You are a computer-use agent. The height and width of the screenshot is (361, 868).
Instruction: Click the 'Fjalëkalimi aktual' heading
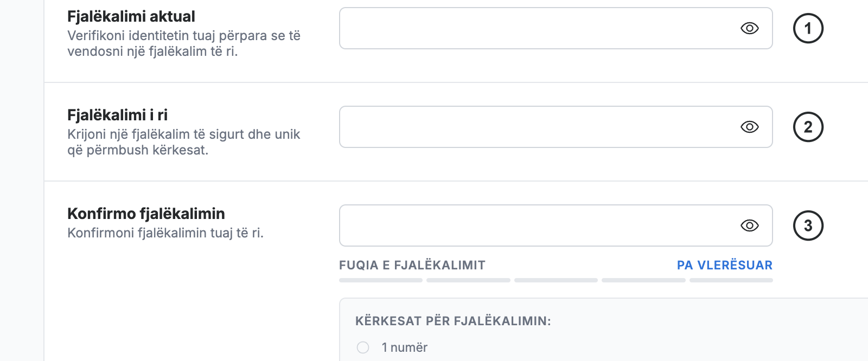click(131, 16)
